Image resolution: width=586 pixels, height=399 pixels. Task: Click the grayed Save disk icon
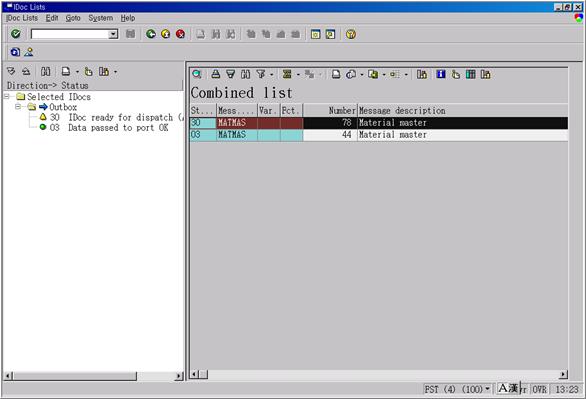pyautogui.click(x=130, y=34)
